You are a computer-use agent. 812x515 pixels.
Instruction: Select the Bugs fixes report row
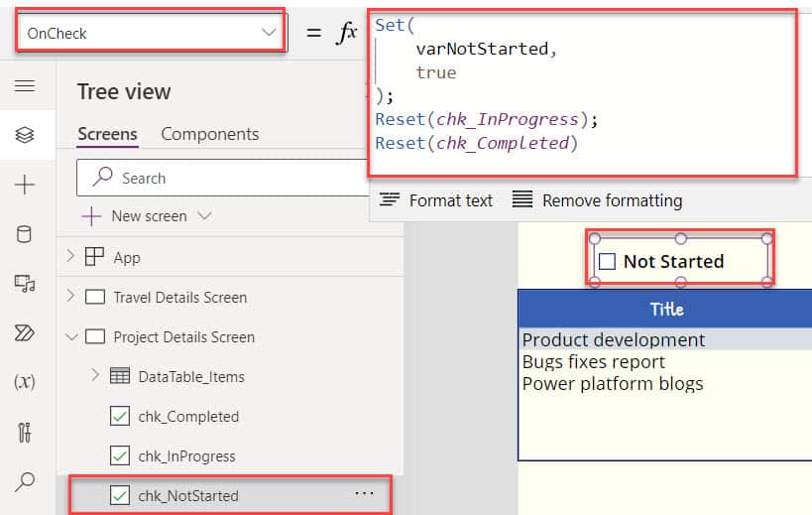point(665,361)
